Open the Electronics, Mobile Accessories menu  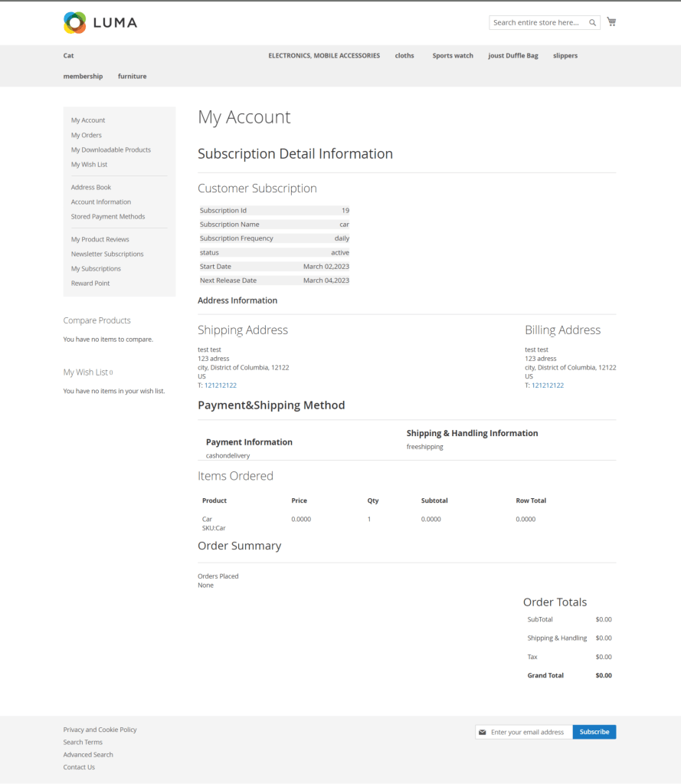[323, 55]
